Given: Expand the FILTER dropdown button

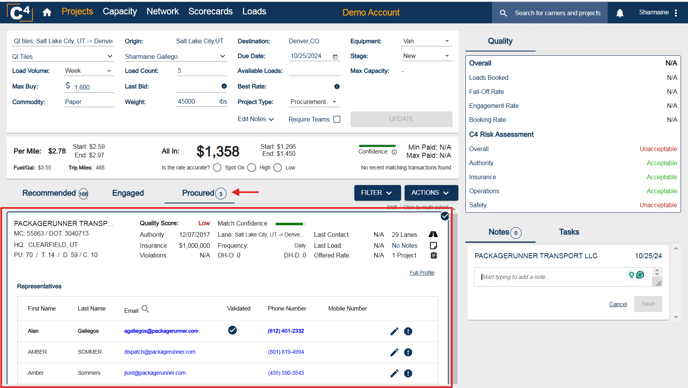Looking at the screenshot, I should tap(377, 193).
